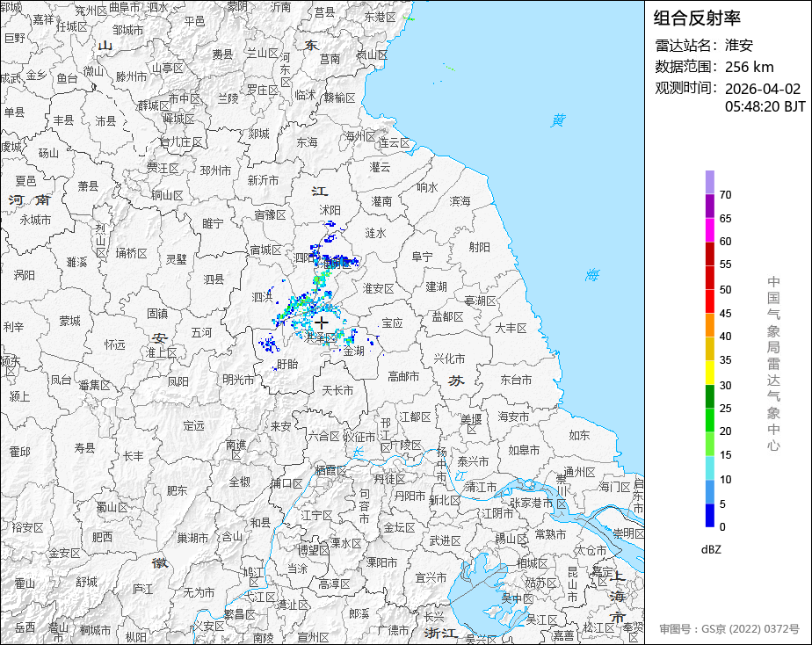This screenshot has width=812, height=645.
Task: Pick the magenta swatch between 60 and 65
Action: point(709,229)
